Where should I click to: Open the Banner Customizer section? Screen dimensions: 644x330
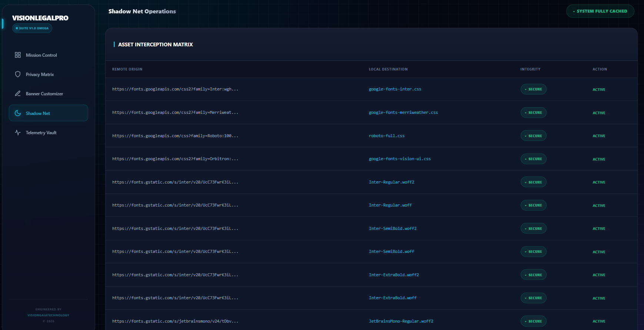tap(49, 93)
